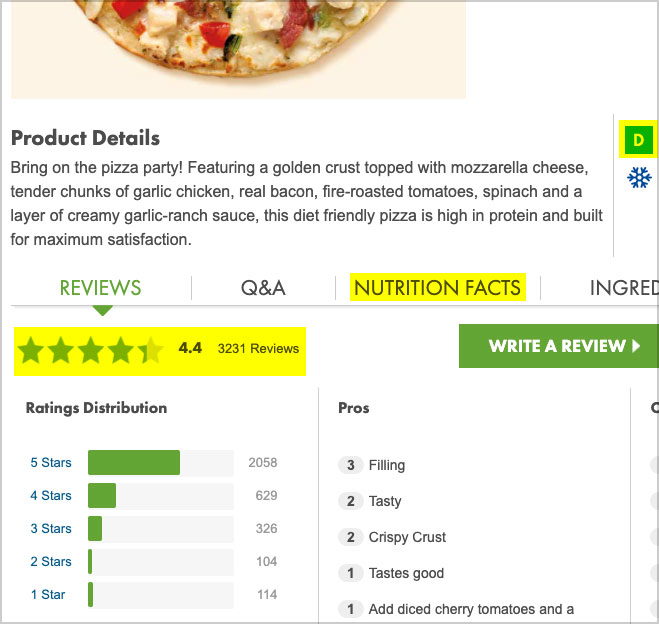Image resolution: width=659 pixels, height=624 pixels.
Task: Open the Reviews tab
Action: point(100,288)
